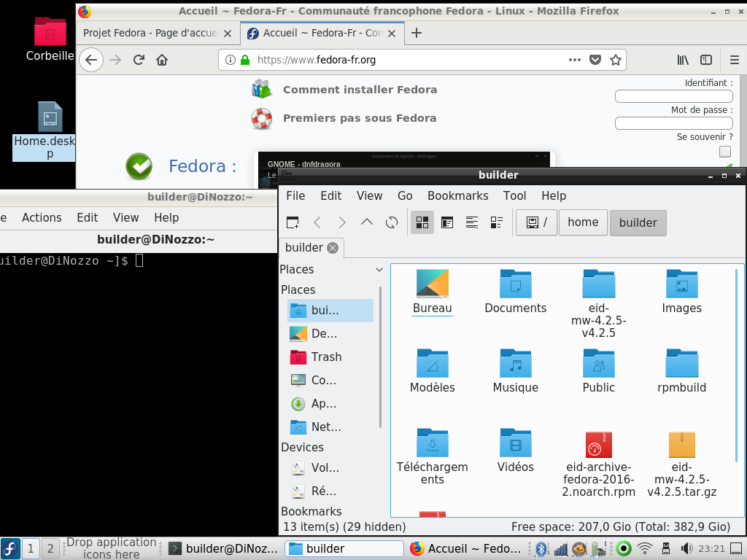
Task: Open new tab with plus button
Action: pos(417,33)
